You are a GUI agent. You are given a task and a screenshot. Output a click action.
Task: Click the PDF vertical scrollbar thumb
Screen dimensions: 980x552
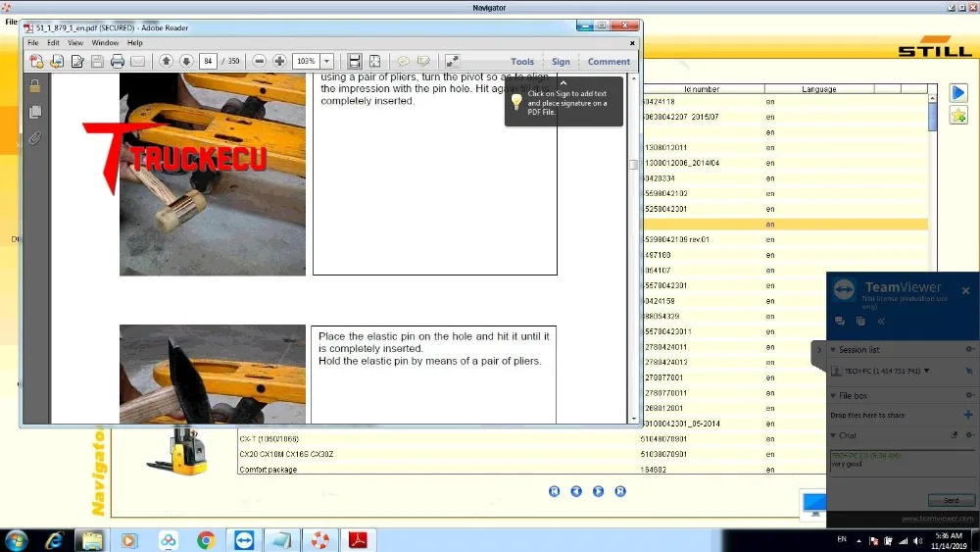click(633, 165)
